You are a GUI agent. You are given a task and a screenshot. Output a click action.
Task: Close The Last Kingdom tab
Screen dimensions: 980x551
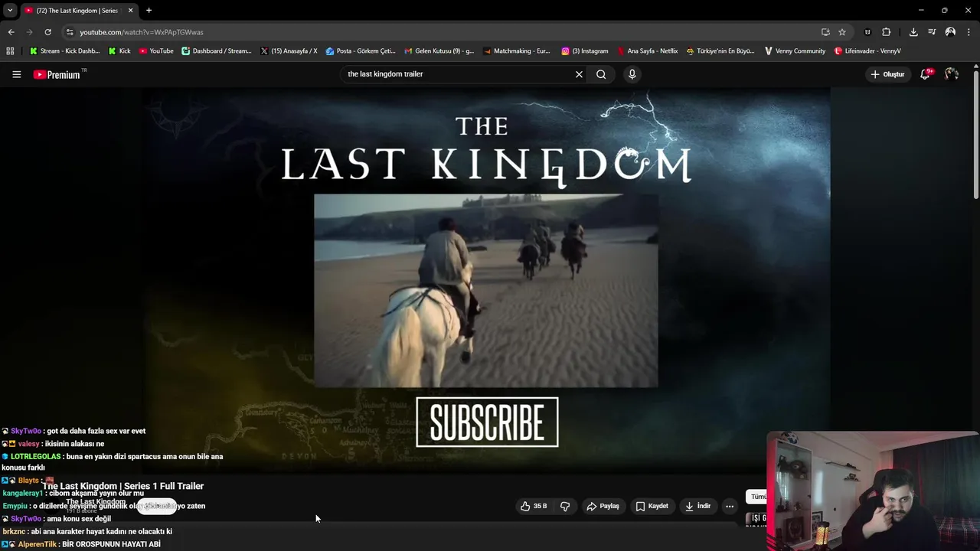pos(131,11)
